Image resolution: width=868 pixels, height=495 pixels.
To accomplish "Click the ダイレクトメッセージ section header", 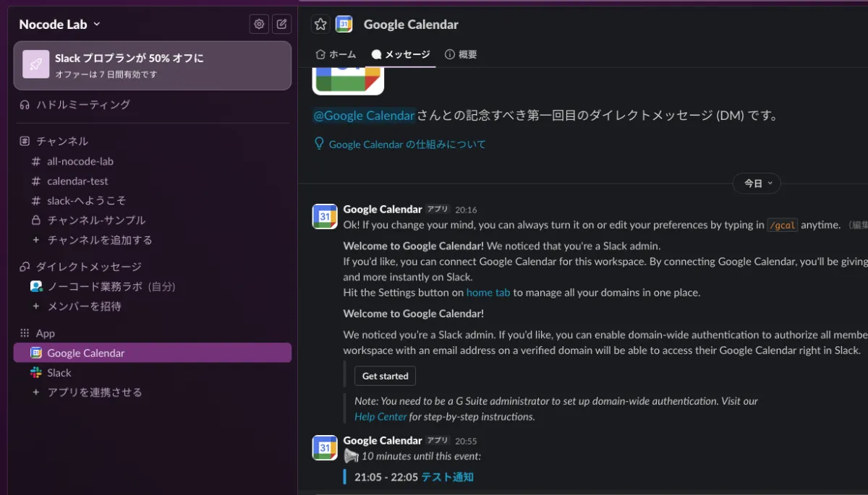I will [89, 267].
